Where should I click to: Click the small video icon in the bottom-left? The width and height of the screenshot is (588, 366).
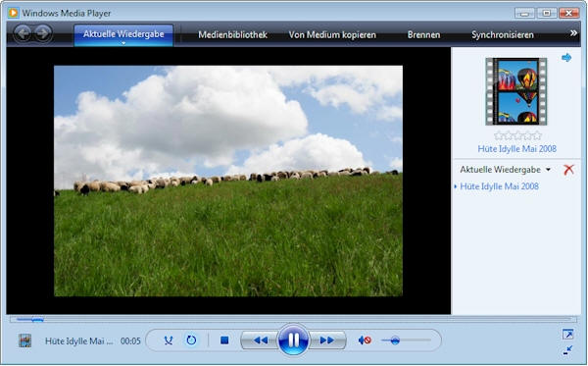25,340
